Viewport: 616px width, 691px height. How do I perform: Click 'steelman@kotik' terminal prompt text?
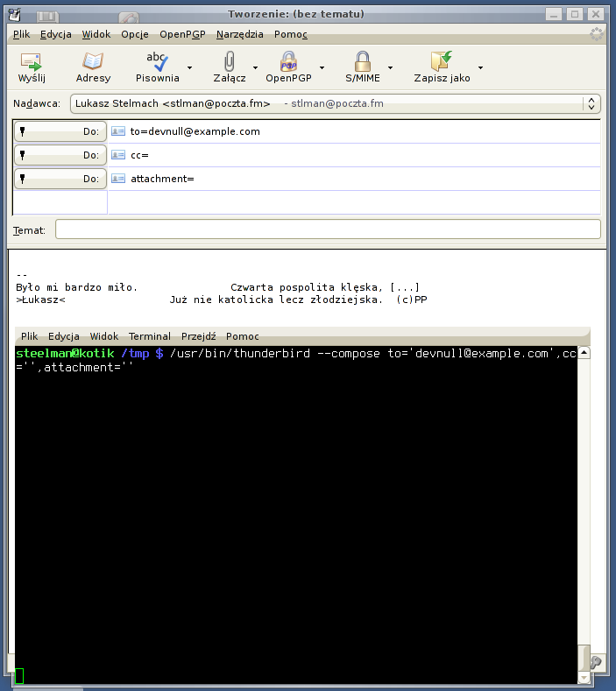(x=65, y=354)
